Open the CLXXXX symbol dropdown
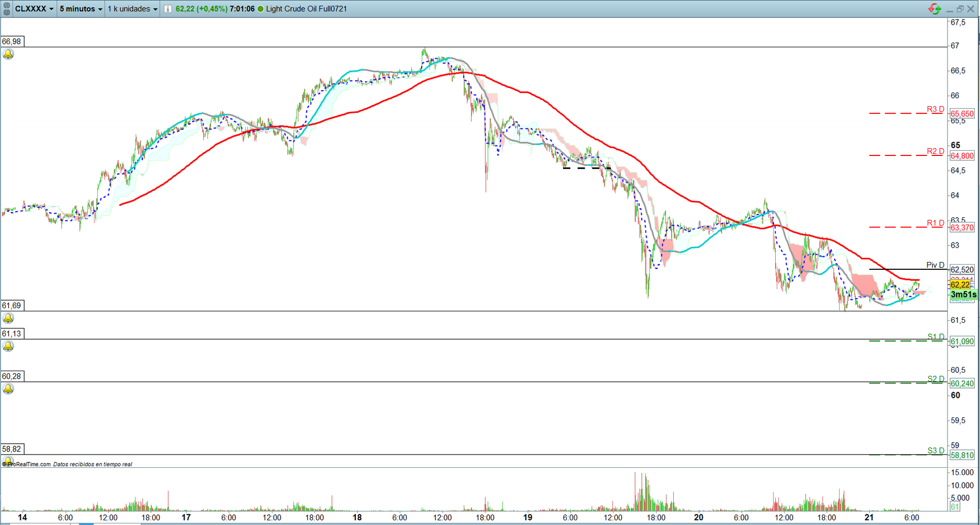Image resolution: width=980 pixels, height=525 pixels. point(34,9)
